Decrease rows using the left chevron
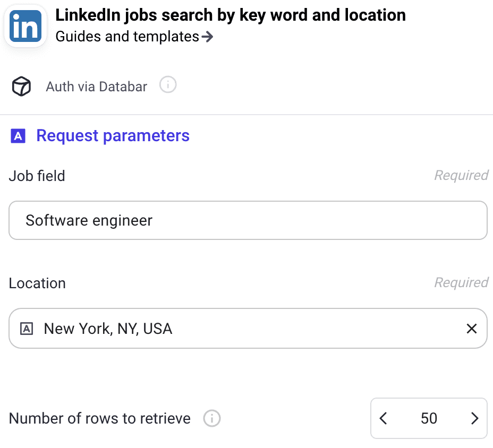 point(384,418)
